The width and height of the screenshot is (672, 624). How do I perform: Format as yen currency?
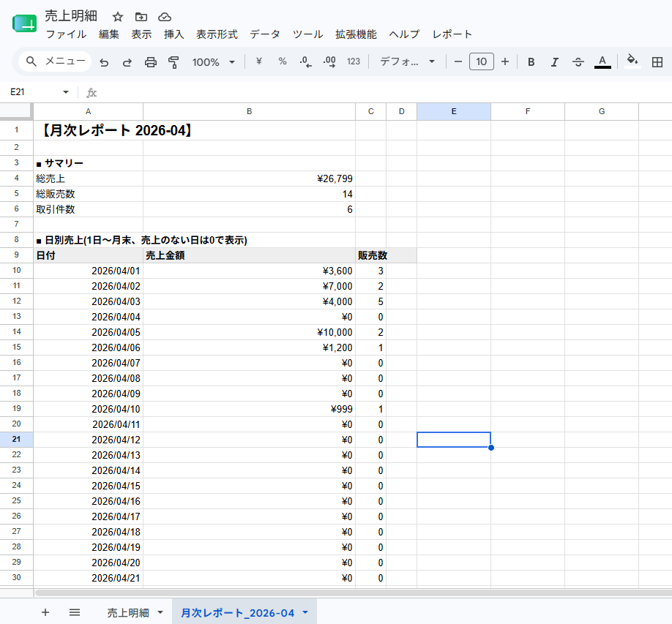tap(259, 61)
